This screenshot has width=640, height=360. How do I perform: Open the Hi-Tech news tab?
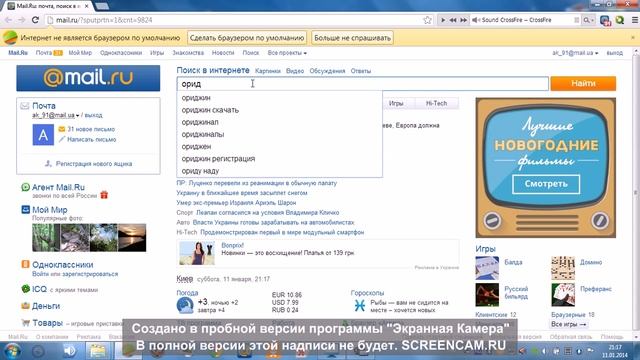[x=436, y=103]
